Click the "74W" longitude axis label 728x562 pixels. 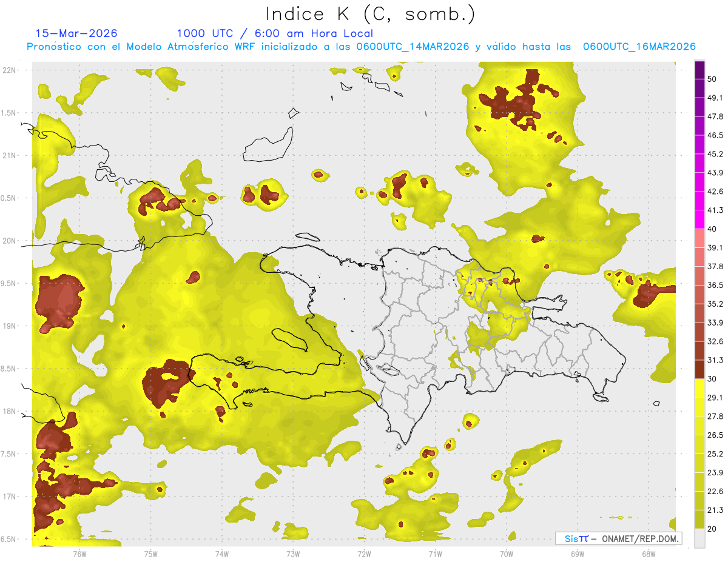(222, 554)
